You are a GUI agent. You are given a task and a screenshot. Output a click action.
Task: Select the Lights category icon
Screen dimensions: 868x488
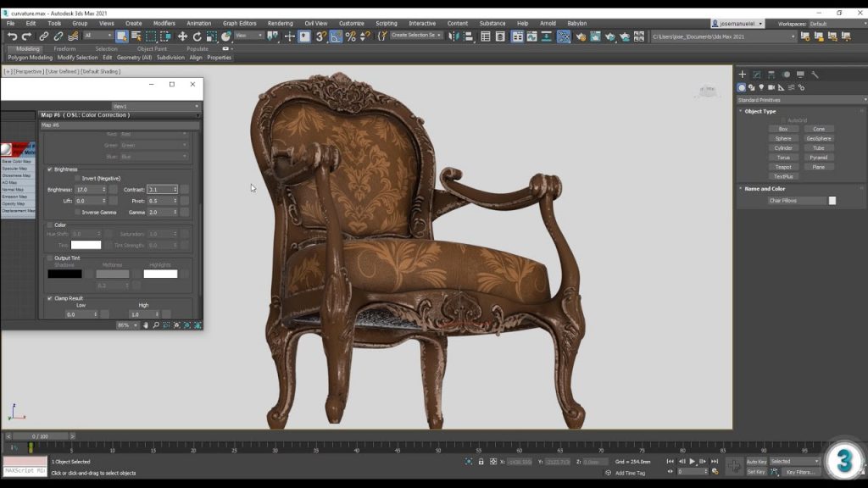coord(761,87)
